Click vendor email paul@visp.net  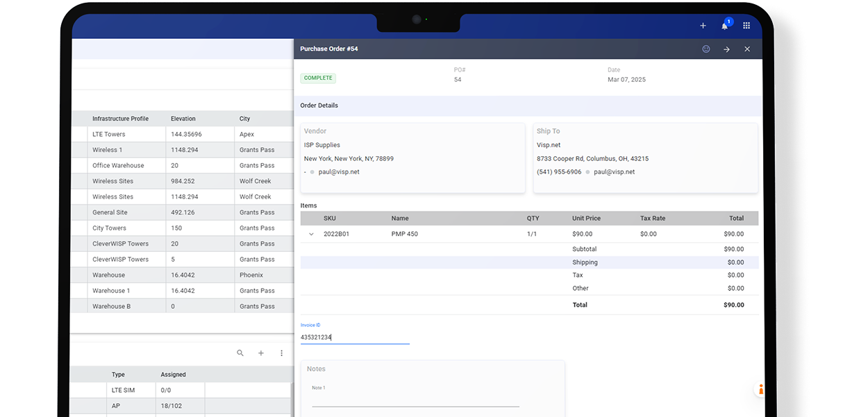tap(339, 172)
